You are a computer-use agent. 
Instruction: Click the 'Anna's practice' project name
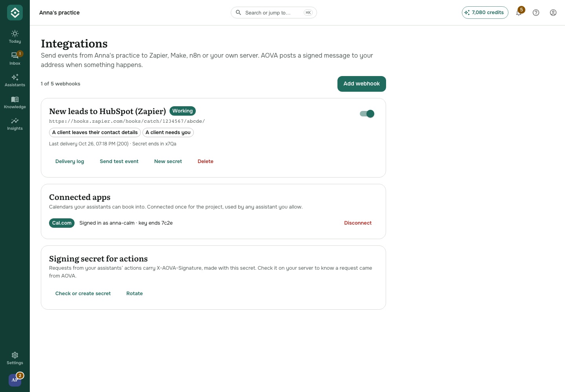point(59,13)
